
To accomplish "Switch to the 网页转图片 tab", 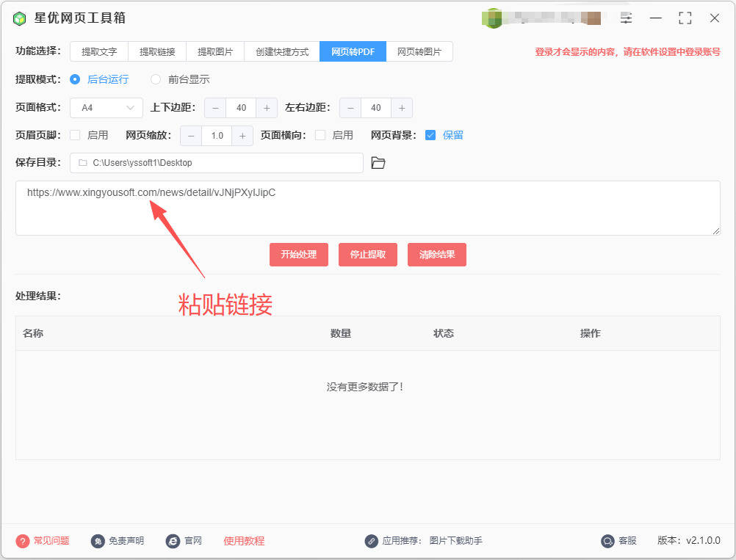I will [419, 51].
